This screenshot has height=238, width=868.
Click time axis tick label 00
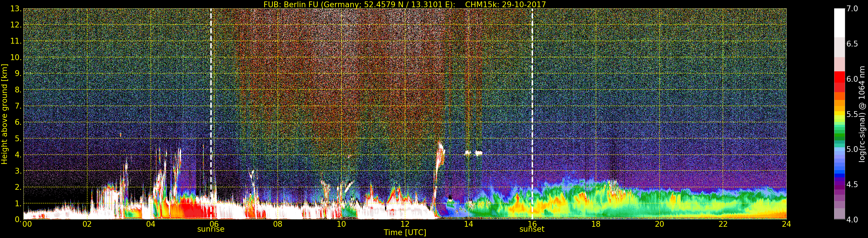point(27,224)
